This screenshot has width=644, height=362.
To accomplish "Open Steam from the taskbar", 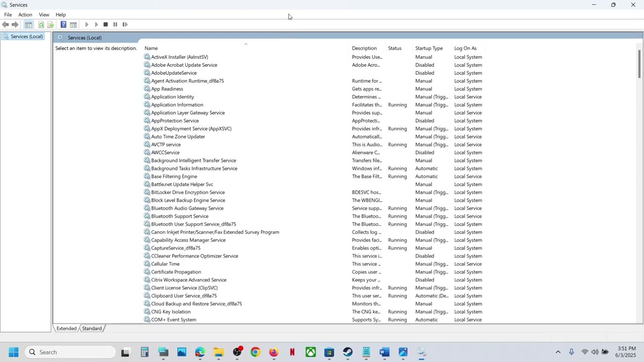I will point(348,352).
